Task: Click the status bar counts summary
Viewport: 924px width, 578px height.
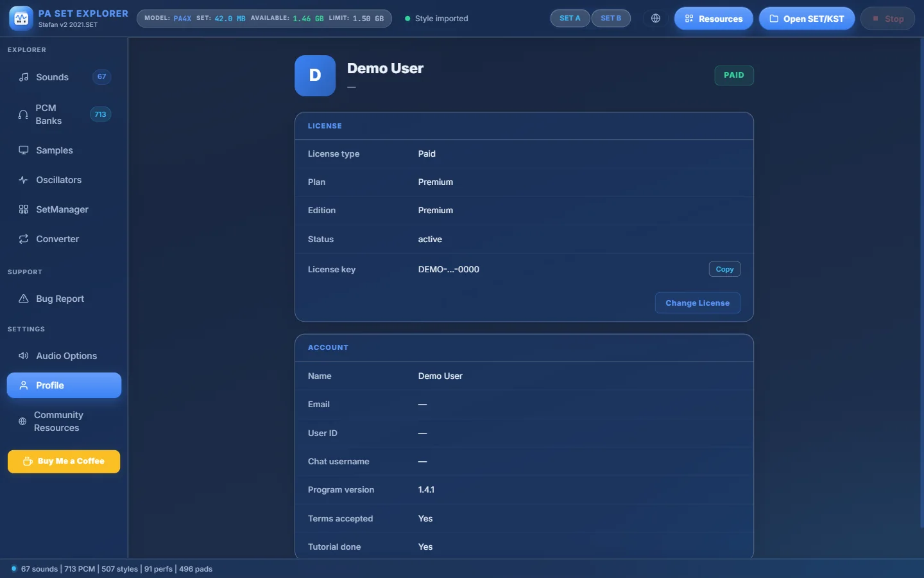Action: [117, 569]
